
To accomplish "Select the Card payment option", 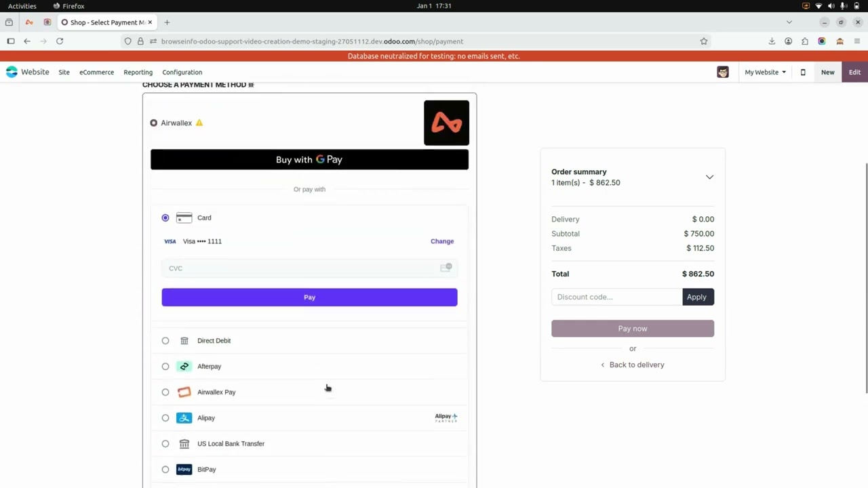I will tap(165, 218).
